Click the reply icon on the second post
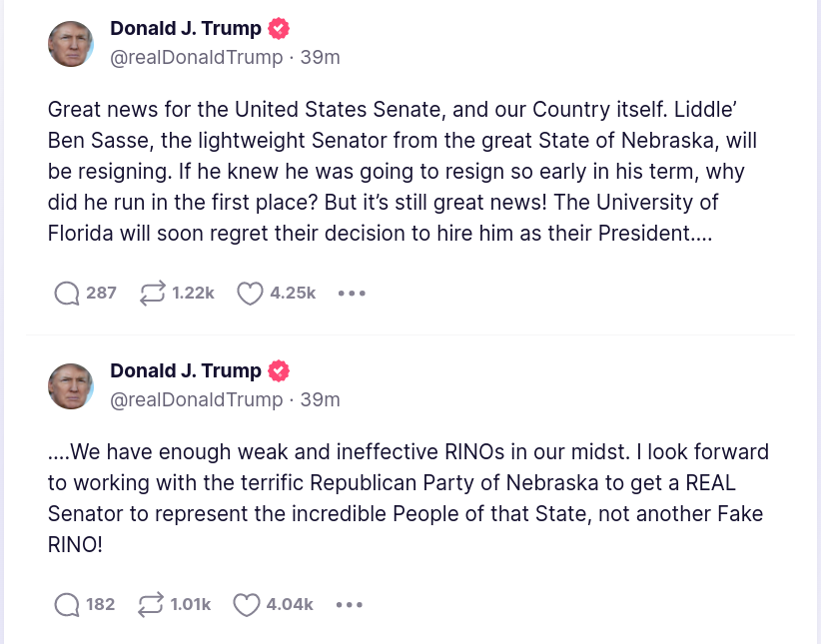 click(x=67, y=605)
